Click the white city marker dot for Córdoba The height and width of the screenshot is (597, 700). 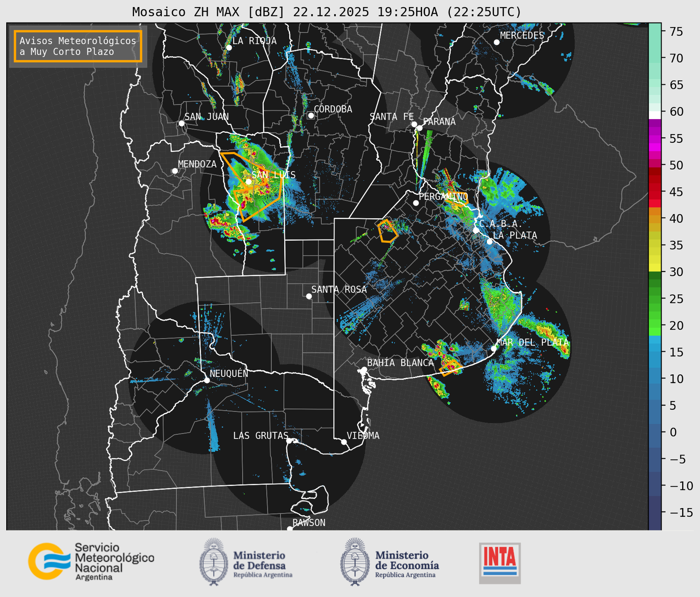click(311, 115)
